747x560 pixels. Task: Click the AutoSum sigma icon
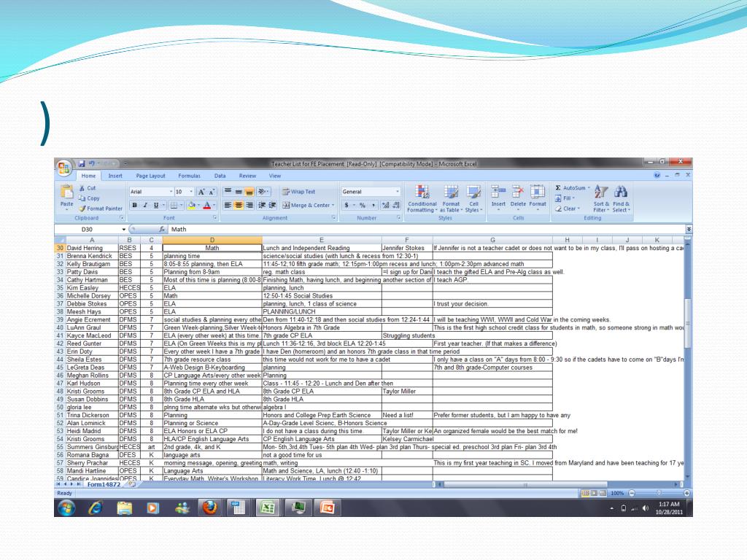point(558,188)
